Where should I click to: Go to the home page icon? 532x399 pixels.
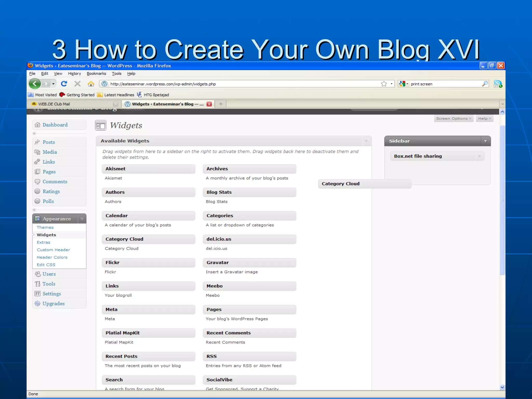click(x=91, y=84)
